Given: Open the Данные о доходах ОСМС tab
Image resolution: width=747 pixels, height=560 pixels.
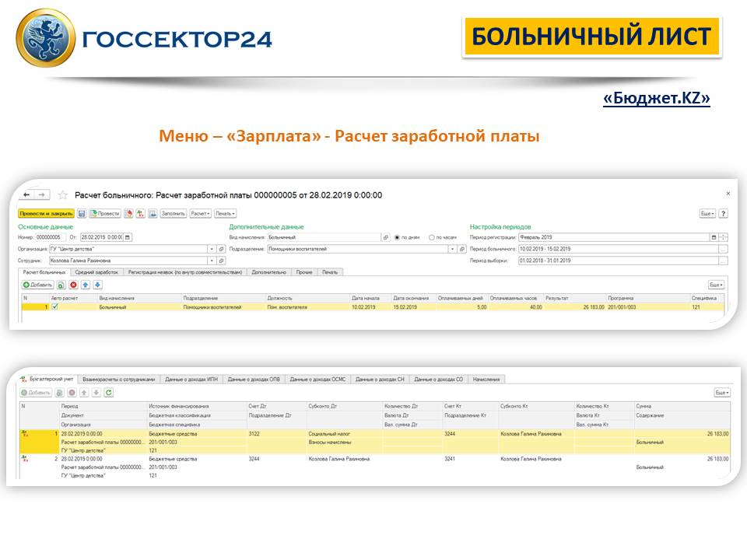Looking at the screenshot, I should [317, 380].
